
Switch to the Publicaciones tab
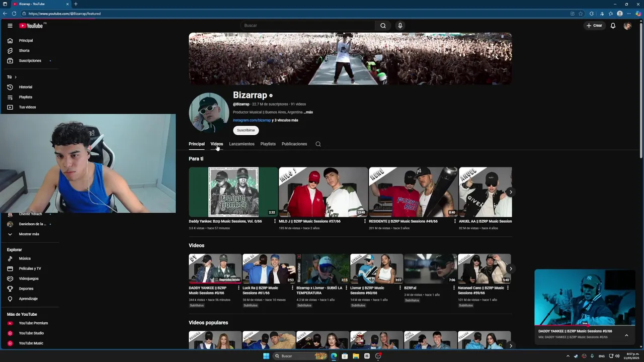point(294,144)
